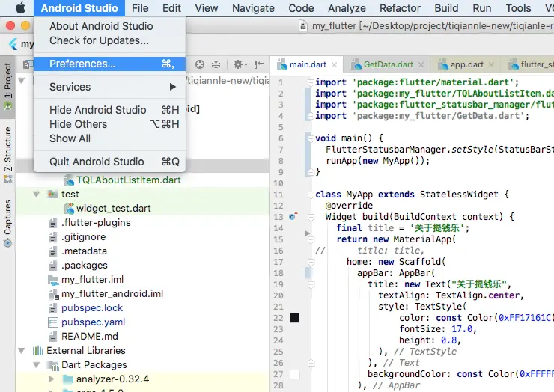
Task: Collapse Dart Packages node
Action: click(x=37, y=365)
